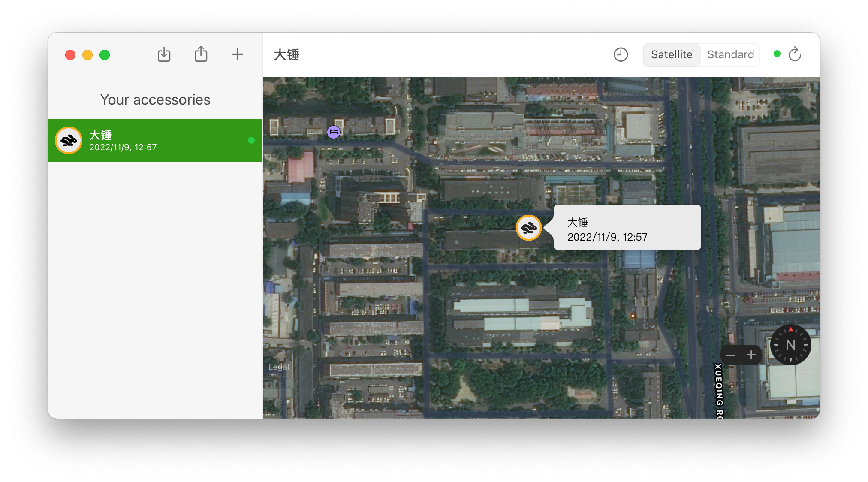
Task: Open the location history clock icon
Action: (x=621, y=54)
